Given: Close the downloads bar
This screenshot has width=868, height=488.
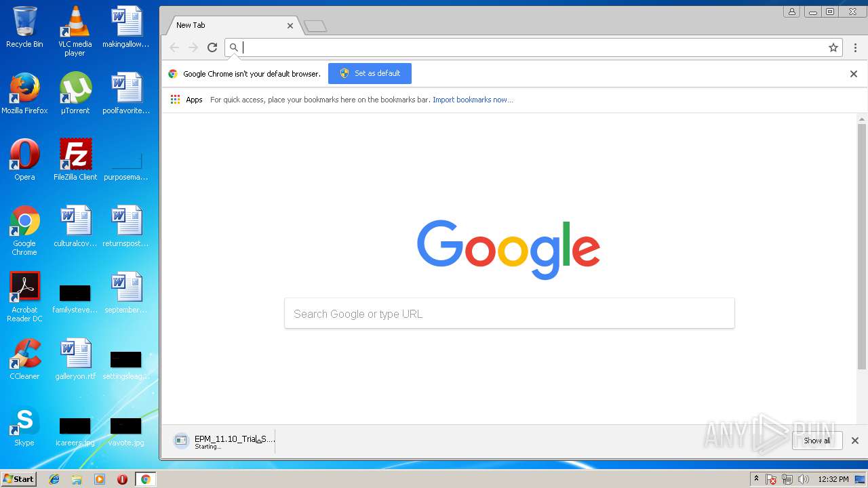Looking at the screenshot, I should [855, 441].
